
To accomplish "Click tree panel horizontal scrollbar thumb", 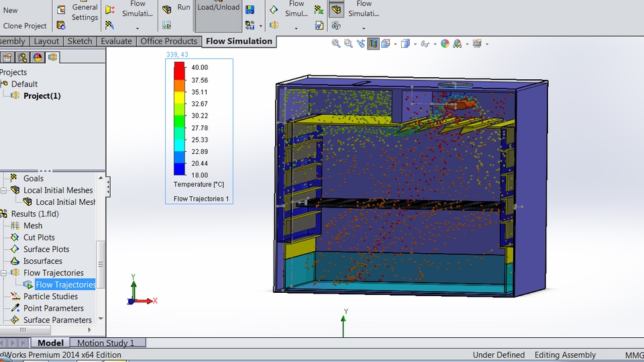I will coord(25,330).
